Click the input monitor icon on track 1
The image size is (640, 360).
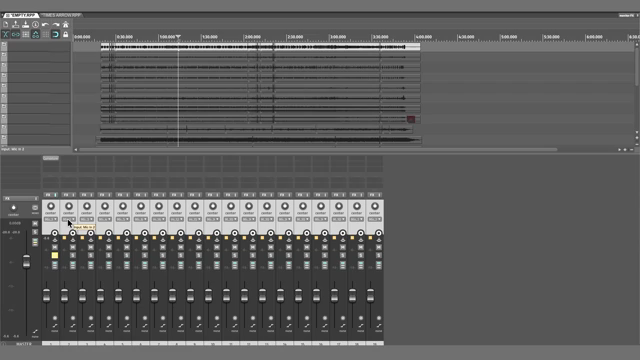(55, 239)
